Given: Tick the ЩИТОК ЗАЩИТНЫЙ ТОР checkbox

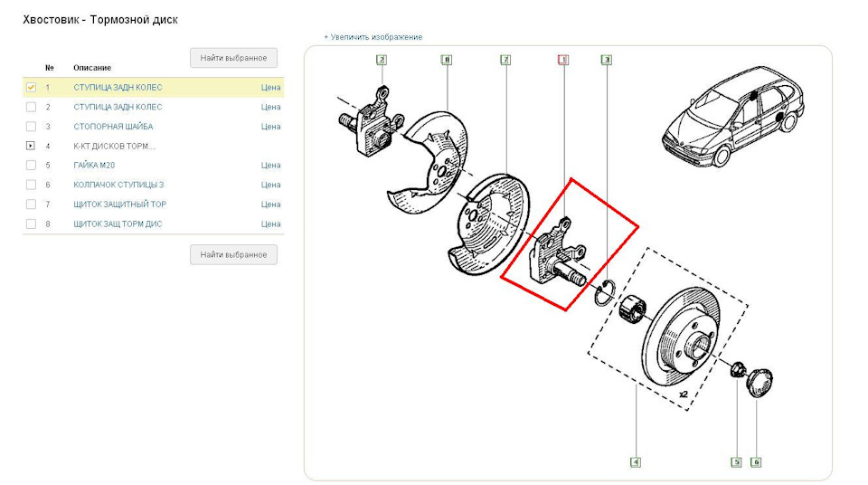Looking at the screenshot, I should coord(31,204).
